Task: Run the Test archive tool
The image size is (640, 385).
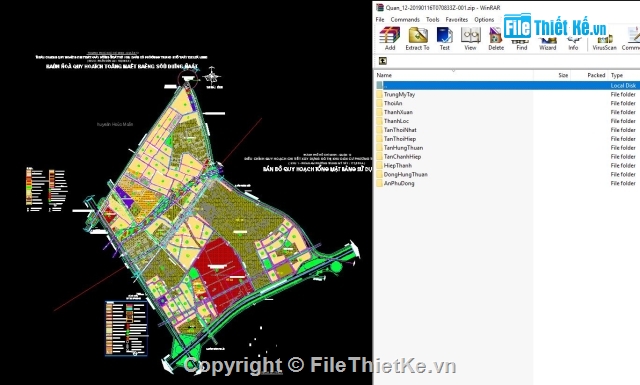Action: click(x=444, y=38)
